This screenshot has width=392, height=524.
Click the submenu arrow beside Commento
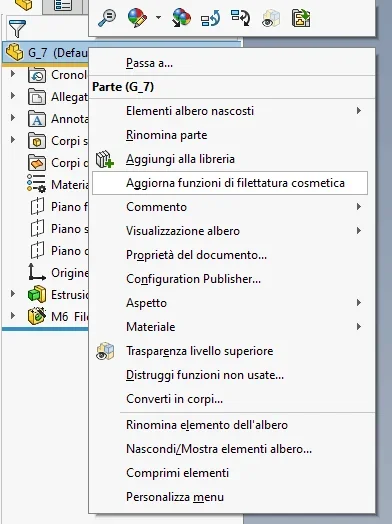click(x=359, y=207)
